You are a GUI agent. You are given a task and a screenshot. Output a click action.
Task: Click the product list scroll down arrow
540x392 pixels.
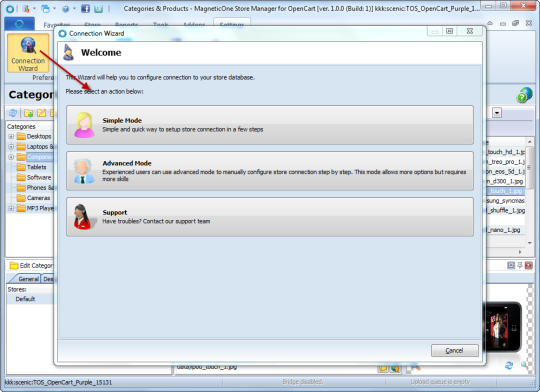530,243
